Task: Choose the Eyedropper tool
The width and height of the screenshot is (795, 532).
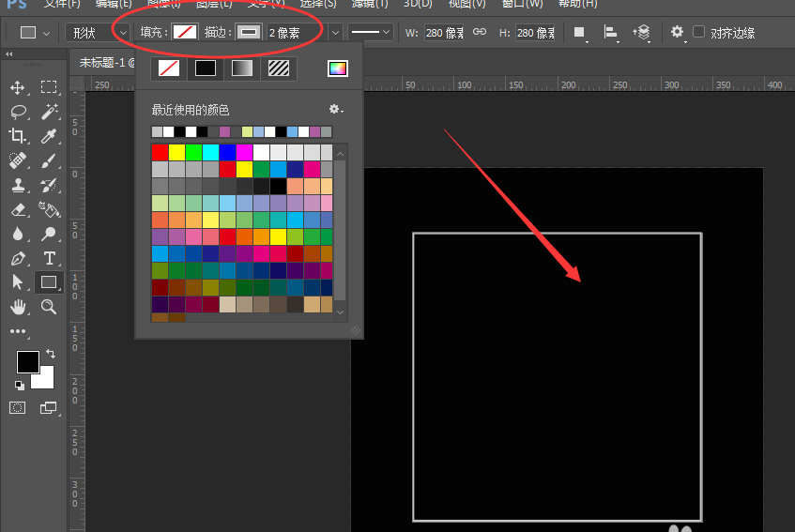Action: pos(49,136)
